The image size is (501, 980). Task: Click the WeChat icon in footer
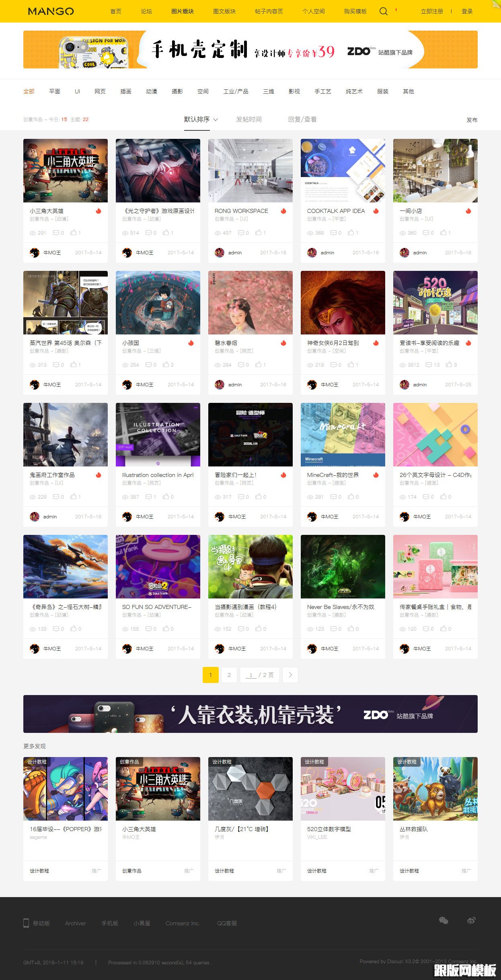pos(444,920)
